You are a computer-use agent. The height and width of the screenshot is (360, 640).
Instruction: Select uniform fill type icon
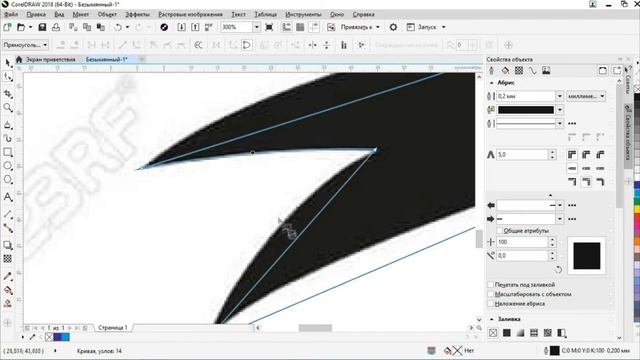(x=507, y=333)
